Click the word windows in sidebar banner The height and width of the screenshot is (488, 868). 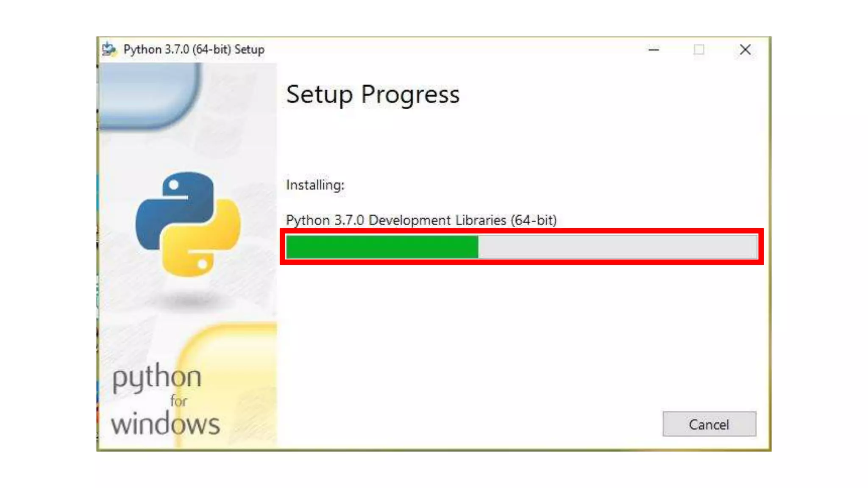[x=166, y=423]
